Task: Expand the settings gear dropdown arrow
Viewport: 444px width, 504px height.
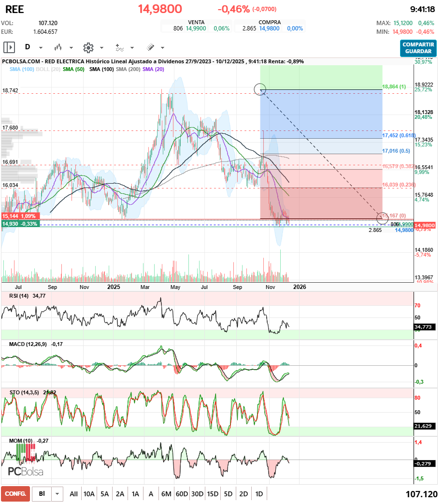Action: point(102,48)
